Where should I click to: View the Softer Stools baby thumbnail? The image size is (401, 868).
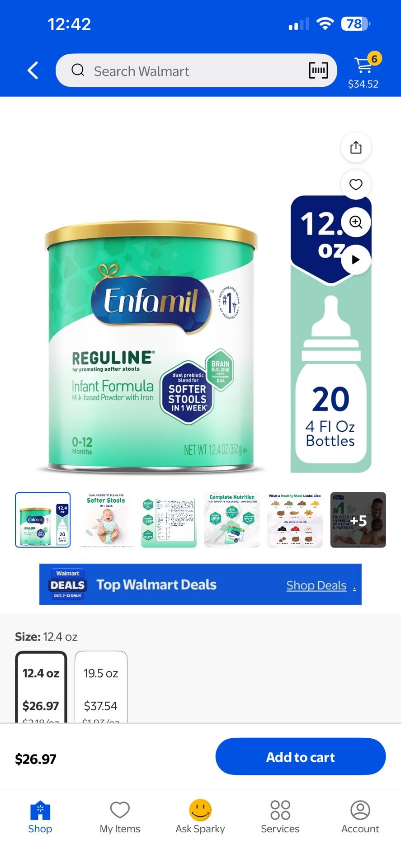tap(106, 520)
